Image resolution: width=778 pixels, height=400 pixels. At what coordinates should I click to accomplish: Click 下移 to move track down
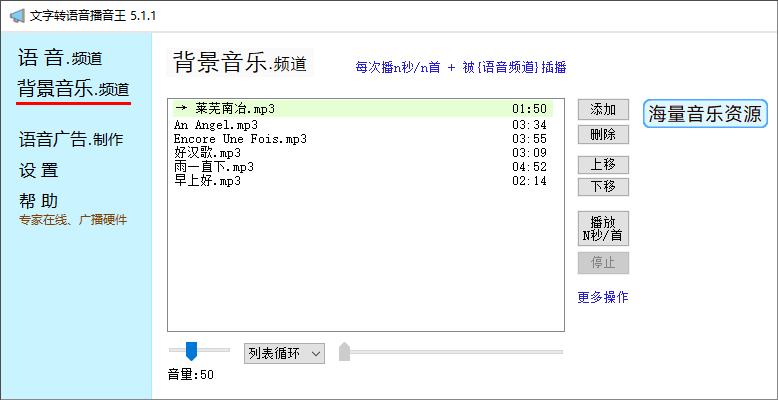(x=603, y=187)
